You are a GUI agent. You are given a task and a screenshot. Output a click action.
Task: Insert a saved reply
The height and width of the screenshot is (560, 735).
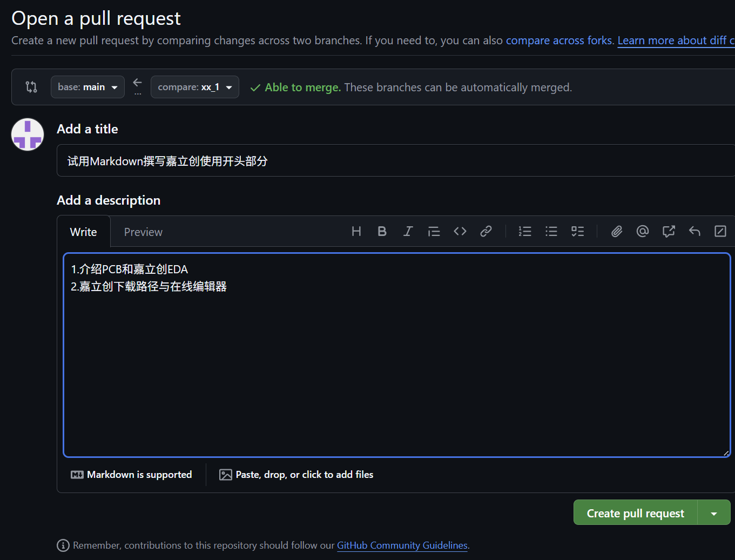[694, 232]
